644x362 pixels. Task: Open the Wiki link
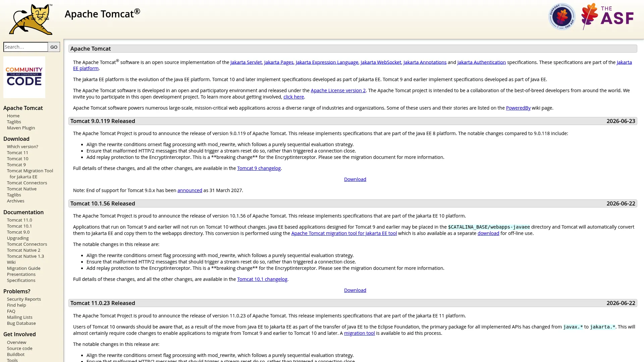[x=11, y=262]
